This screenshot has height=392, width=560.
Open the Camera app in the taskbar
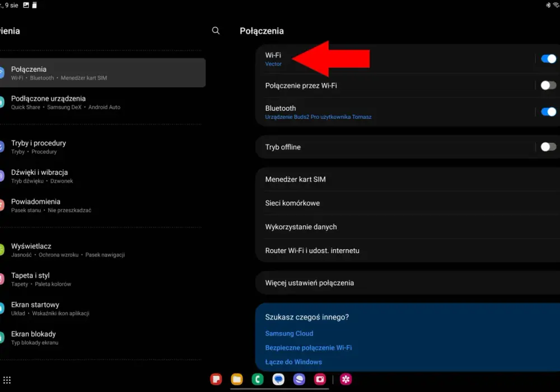[320, 379]
